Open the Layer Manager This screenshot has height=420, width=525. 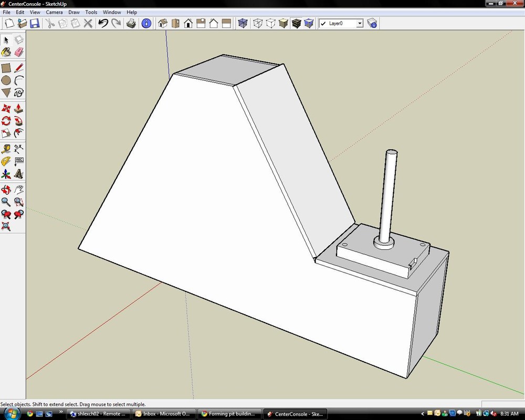[x=372, y=23]
